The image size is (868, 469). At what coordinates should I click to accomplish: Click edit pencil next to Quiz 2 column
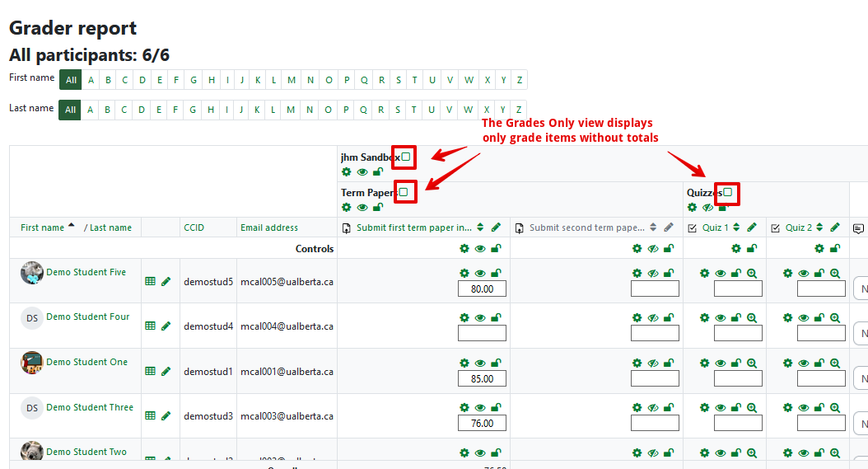coord(835,227)
